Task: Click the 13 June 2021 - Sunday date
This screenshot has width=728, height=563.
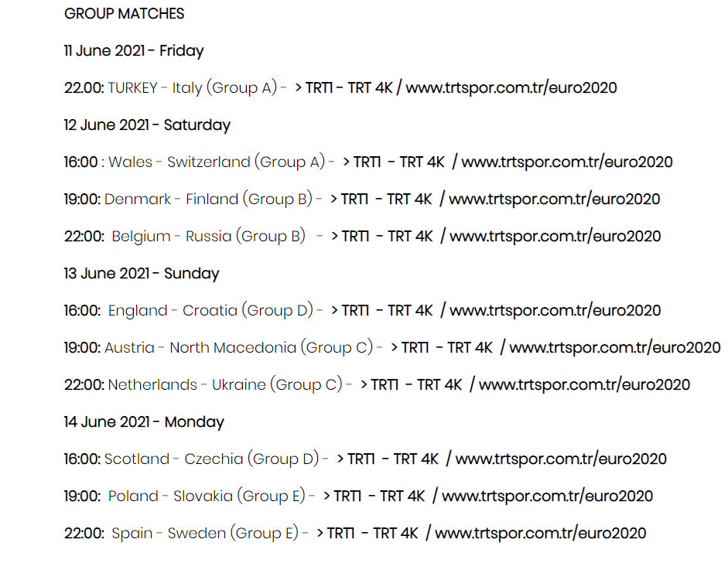Action: point(142,273)
